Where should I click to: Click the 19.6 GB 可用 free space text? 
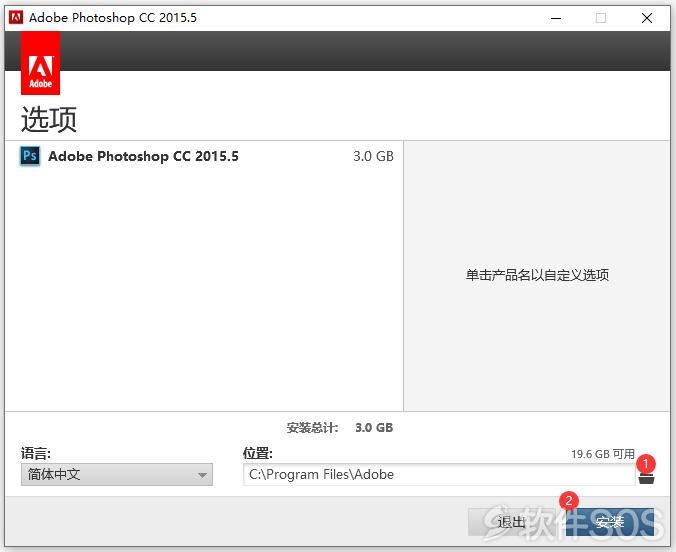click(603, 454)
